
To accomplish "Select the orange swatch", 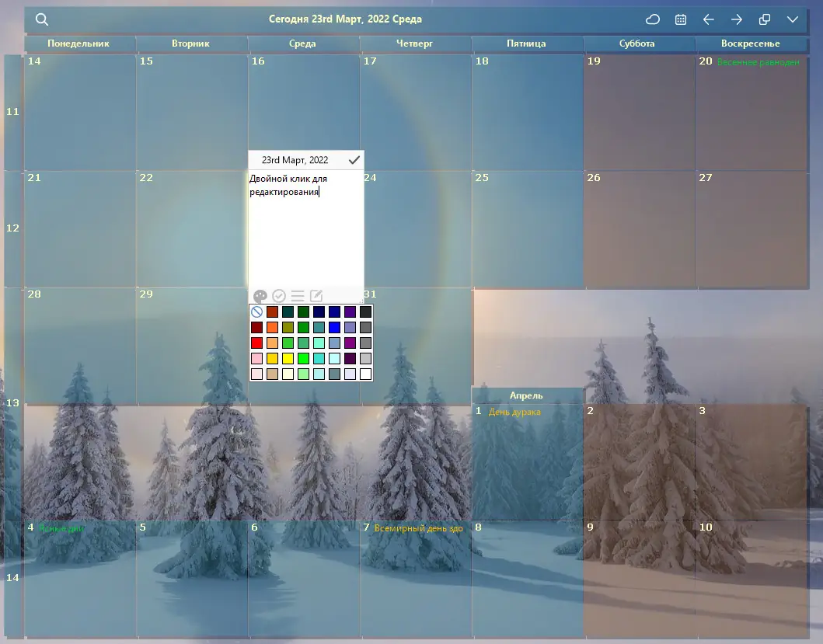I will 273,328.
